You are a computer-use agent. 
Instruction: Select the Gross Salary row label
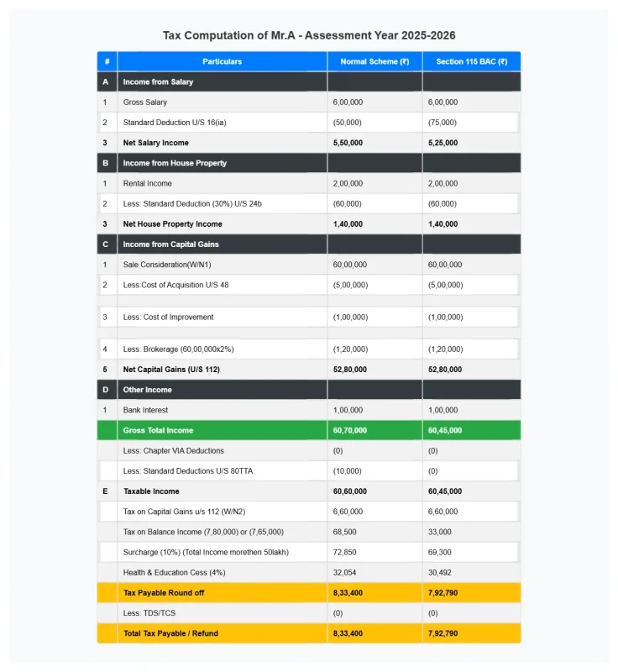click(145, 102)
